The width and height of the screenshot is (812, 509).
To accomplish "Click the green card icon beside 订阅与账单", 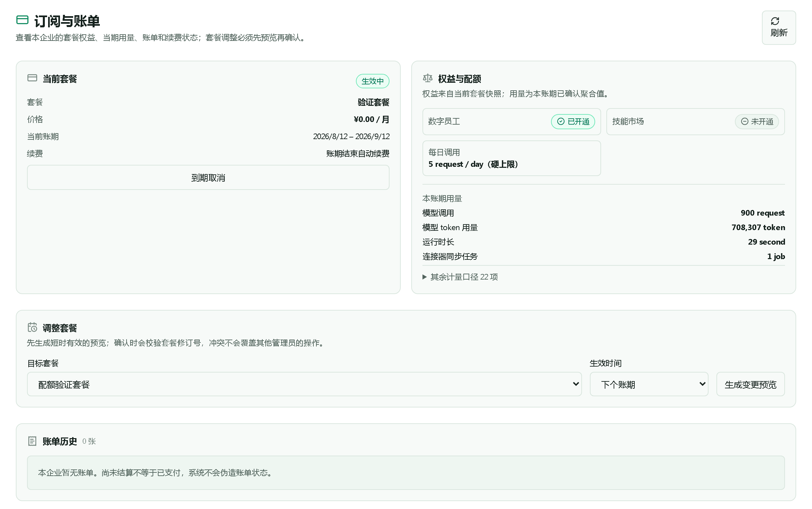I will 22,20.
